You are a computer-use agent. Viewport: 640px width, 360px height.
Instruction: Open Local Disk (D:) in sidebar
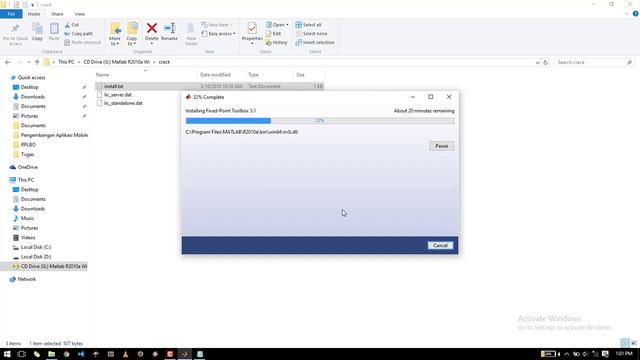coord(36,257)
